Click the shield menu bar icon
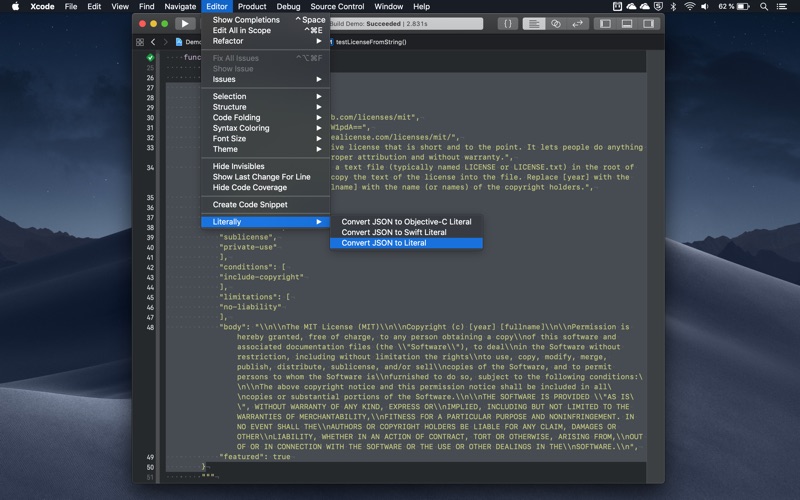Viewport: 800px width, 500px height. (x=659, y=6)
